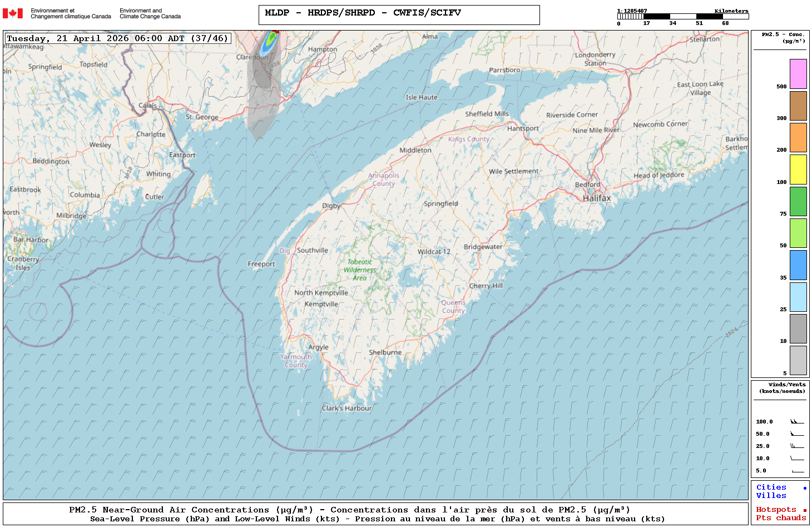
Task: Click the 10.0 knots wind barb symbol
Action: [797, 459]
